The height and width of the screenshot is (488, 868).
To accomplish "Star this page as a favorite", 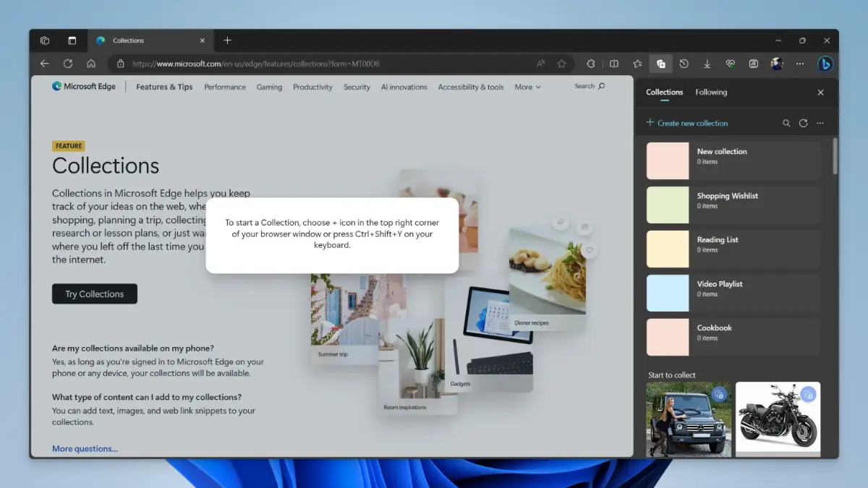I will click(x=561, y=64).
